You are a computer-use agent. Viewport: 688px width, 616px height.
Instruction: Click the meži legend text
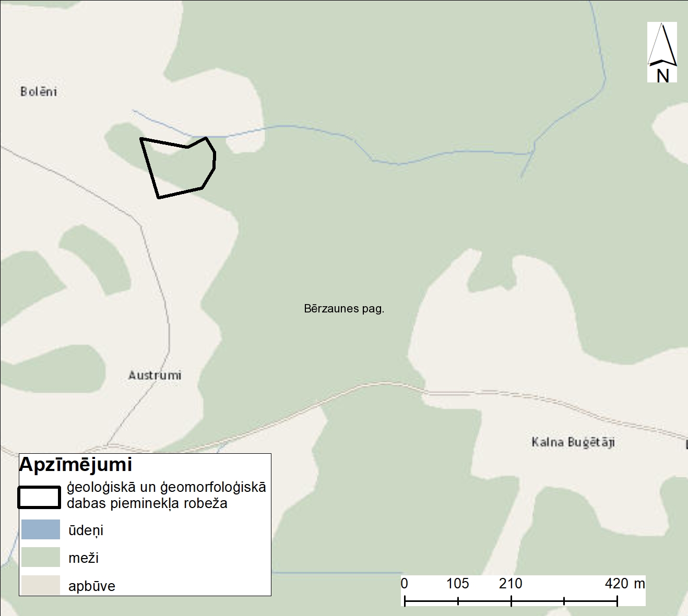[84, 558]
